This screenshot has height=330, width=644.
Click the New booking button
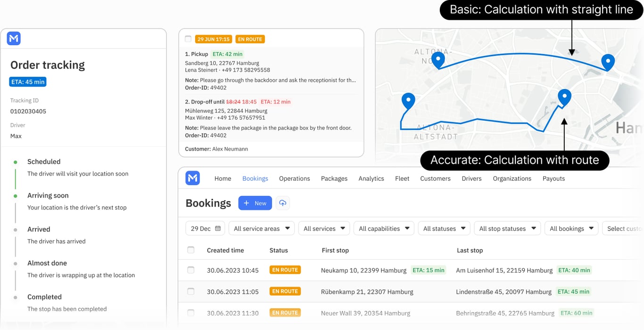(x=255, y=203)
